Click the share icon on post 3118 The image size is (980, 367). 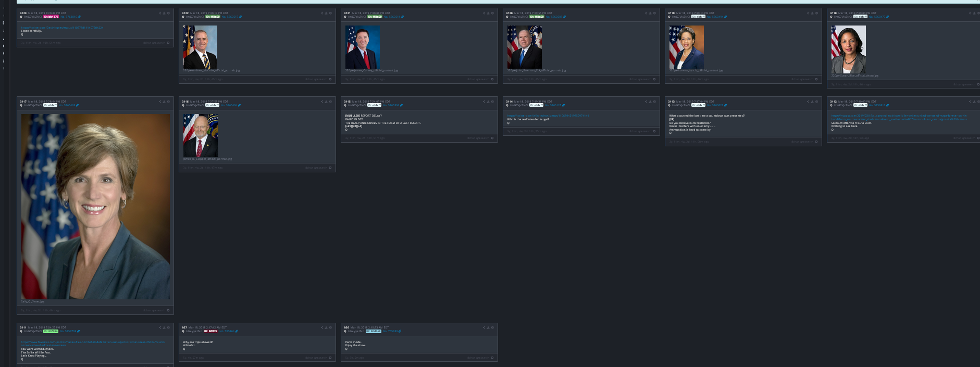point(970,13)
